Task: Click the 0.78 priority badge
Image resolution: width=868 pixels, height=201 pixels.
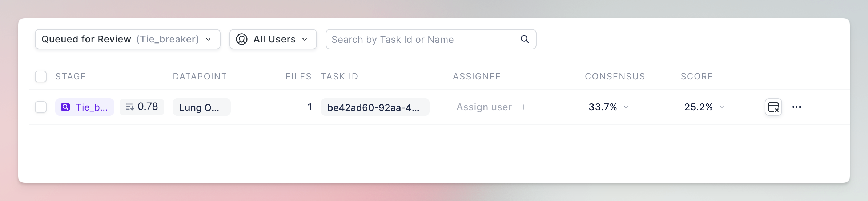Action: click(x=142, y=107)
